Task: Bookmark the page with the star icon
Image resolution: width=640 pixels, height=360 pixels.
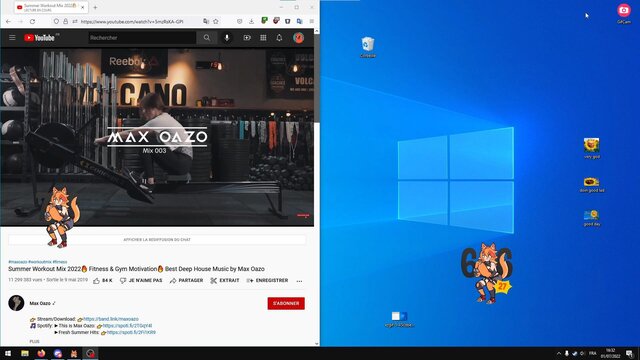Action: click(x=216, y=21)
